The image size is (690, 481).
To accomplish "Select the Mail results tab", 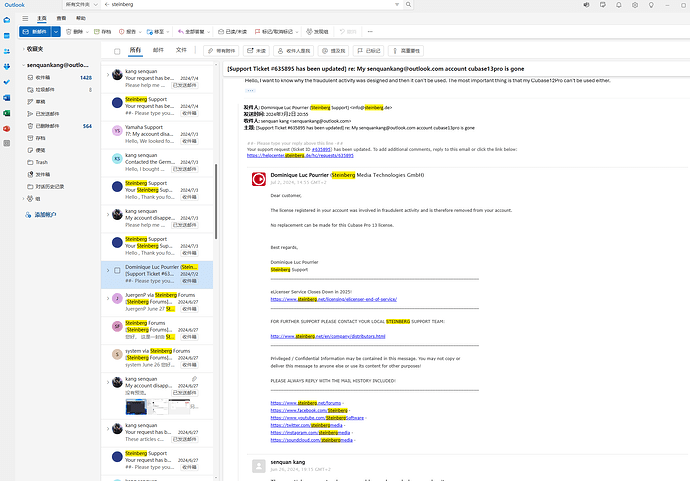I will coord(158,50).
